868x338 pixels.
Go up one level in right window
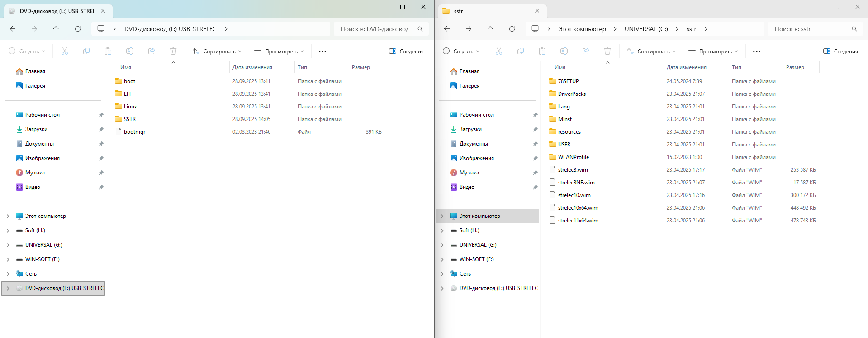pyautogui.click(x=490, y=29)
